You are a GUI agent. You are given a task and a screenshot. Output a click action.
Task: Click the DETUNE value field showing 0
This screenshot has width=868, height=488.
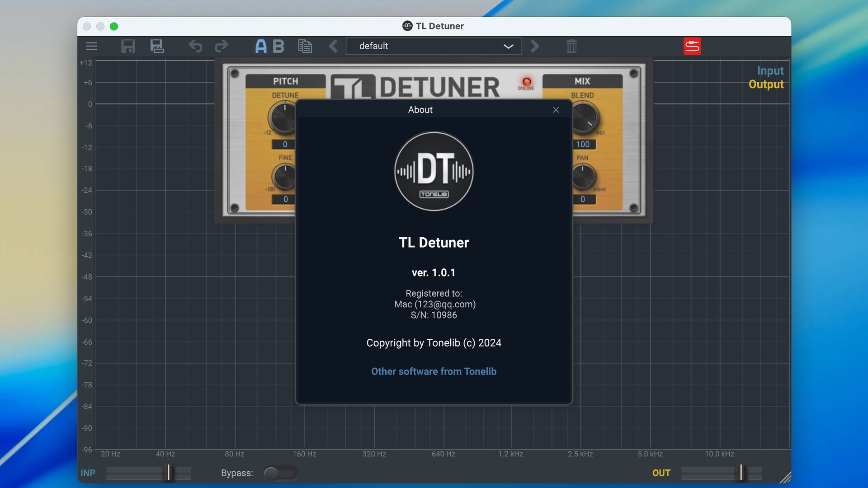[283, 145]
